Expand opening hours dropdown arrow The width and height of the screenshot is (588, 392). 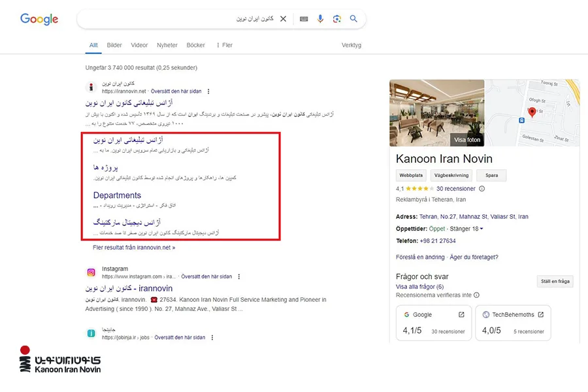(482, 229)
